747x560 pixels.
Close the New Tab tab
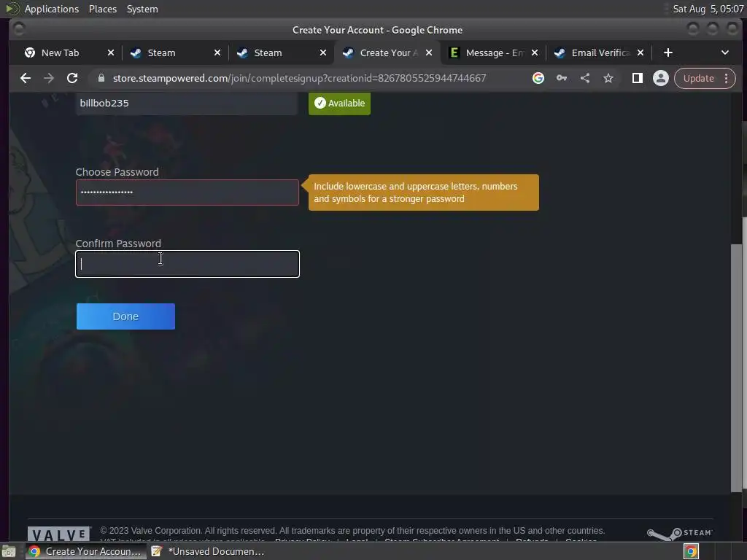(111, 52)
